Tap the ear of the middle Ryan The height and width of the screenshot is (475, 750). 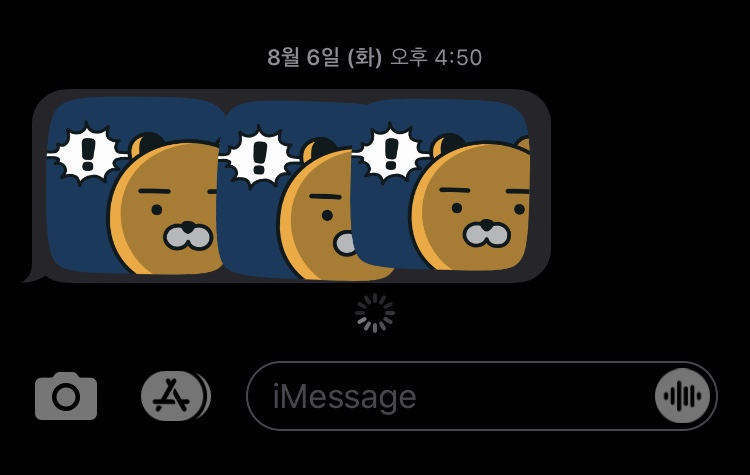click(x=319, y=148)
